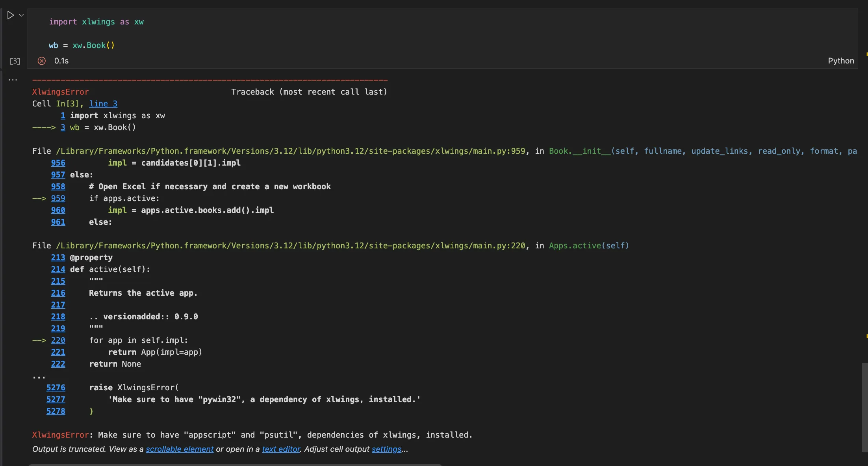
Task: Follow the line 3 link beside wb = xw.Book()
Action: (x=63, y=127)
